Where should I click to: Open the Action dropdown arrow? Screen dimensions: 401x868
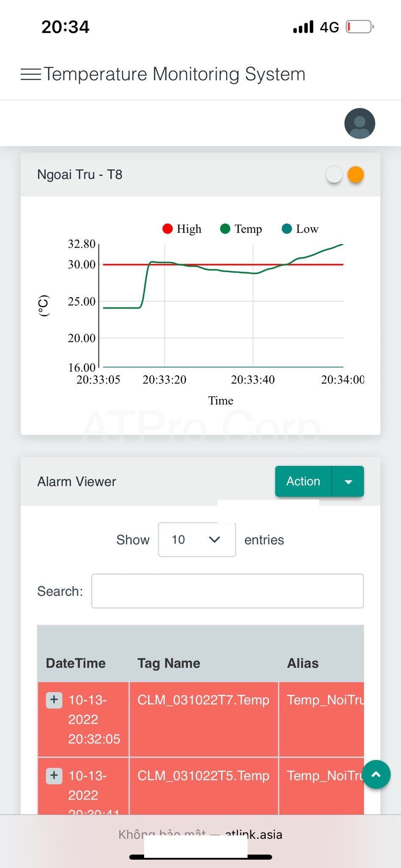348,481
